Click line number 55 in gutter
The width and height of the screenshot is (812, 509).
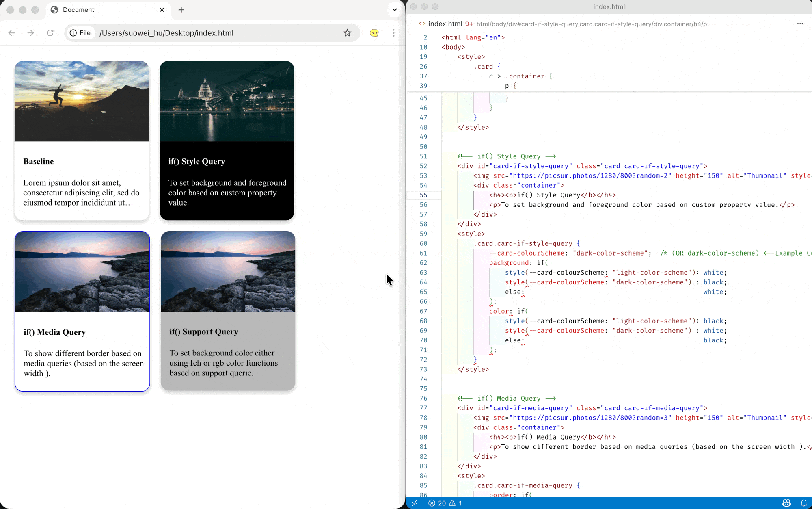pyautogui.click(x=423, y=195)
